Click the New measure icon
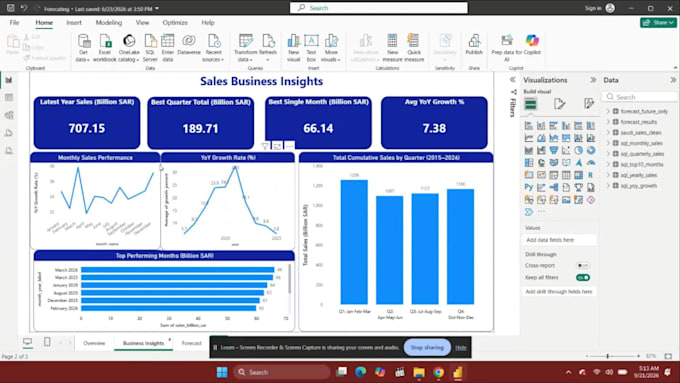The image size is (680, 383). 392,41
